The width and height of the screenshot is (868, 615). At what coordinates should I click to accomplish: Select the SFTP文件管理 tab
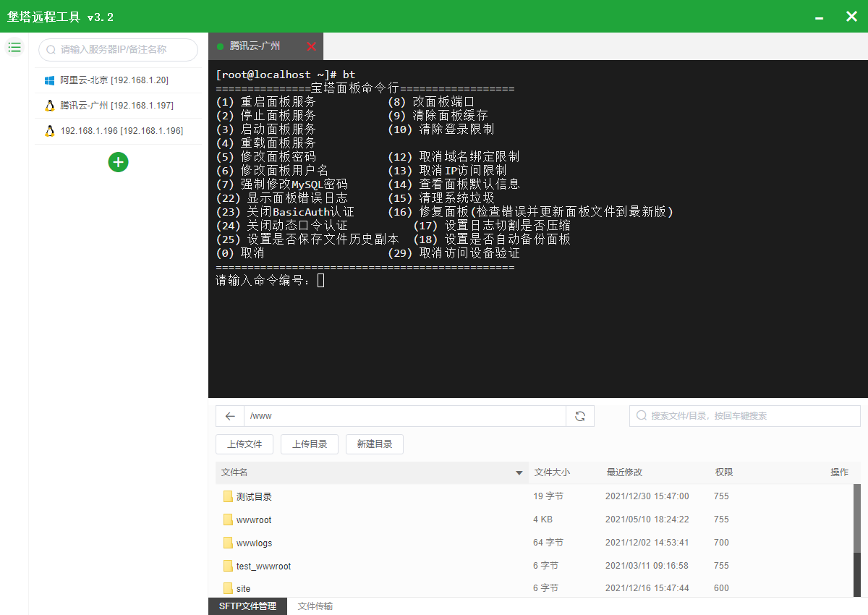[247, 606]
